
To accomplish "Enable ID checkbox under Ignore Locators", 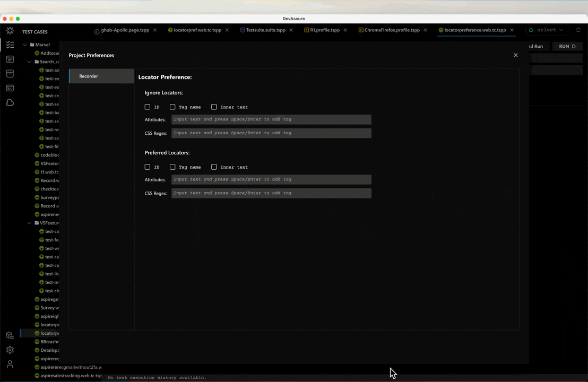I will pos(148,107).
